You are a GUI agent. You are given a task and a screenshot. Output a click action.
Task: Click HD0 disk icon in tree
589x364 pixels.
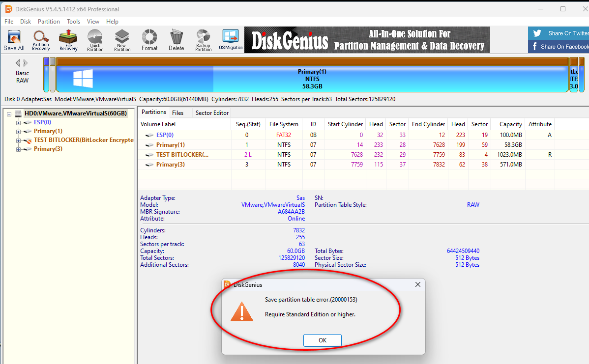coord(18,113)
